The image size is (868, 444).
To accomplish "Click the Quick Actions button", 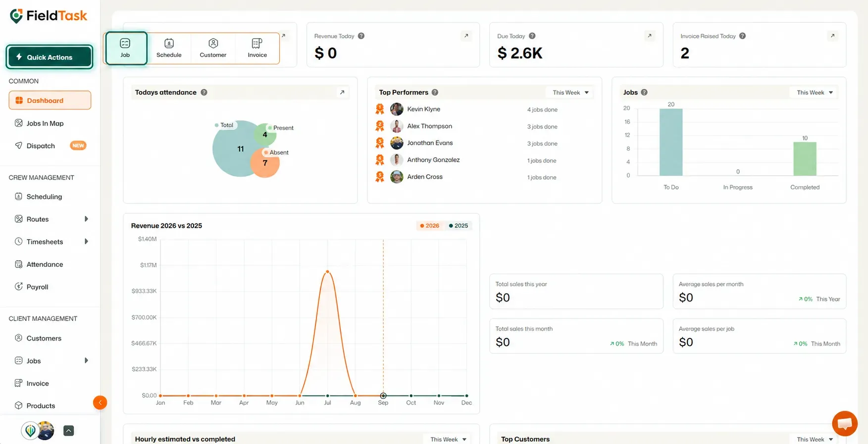I will click(50, 57).
